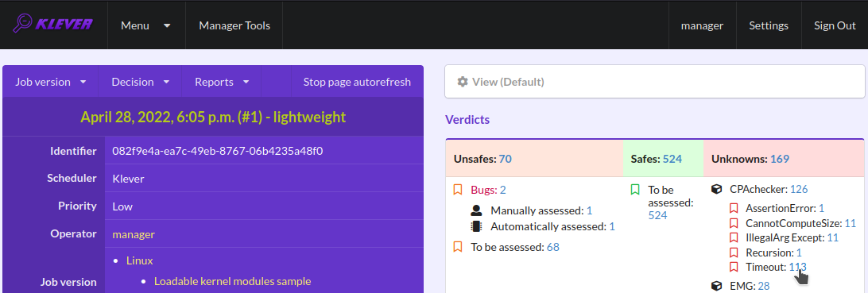
Task: Click the red bookmark beside IllegalArg Except
Action: [734, 237]
